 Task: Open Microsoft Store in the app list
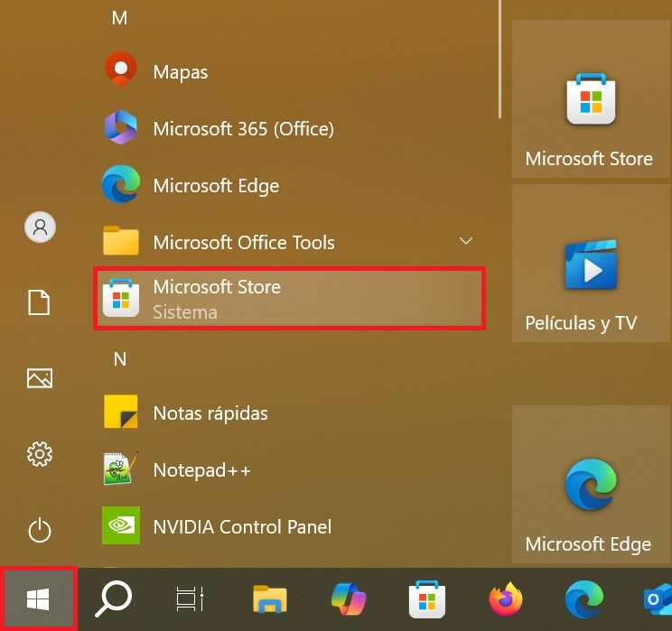[290, 299]
